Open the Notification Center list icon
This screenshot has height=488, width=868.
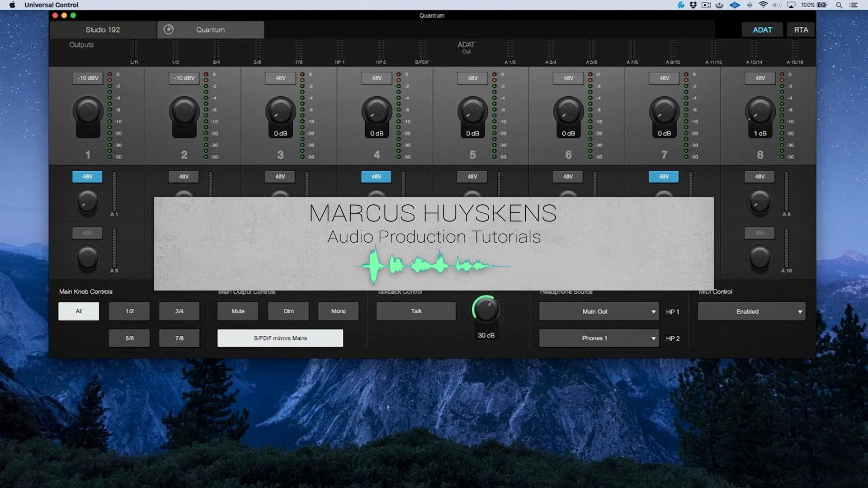(x=854, y=5)
